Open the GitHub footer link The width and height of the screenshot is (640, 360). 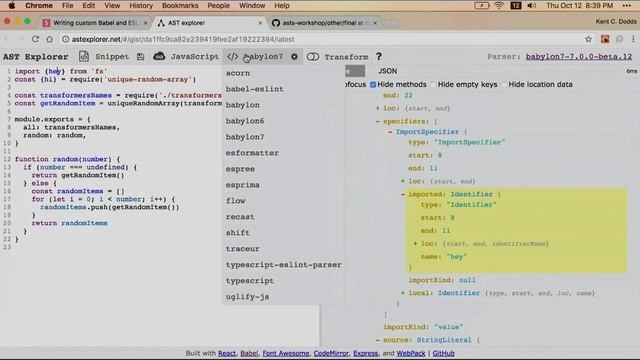coord(443,353)
